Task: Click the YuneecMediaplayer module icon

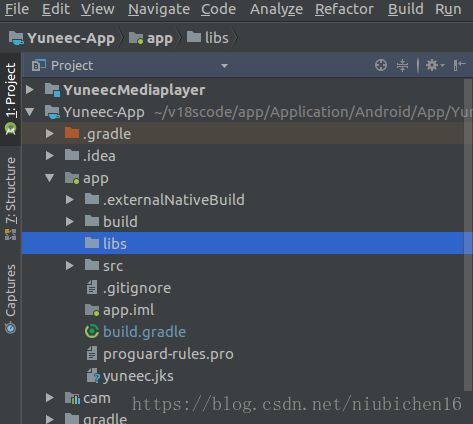Action: click(52, 90)
